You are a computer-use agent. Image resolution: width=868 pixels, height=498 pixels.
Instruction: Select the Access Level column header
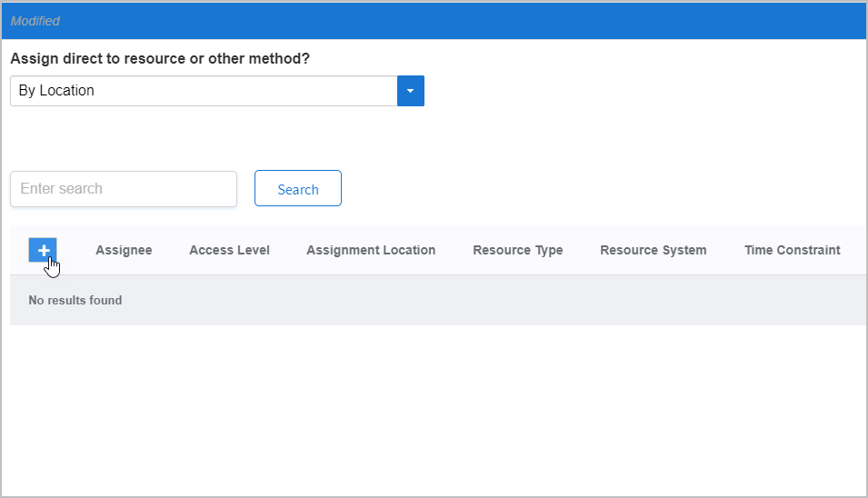click(x=229, y=250)
